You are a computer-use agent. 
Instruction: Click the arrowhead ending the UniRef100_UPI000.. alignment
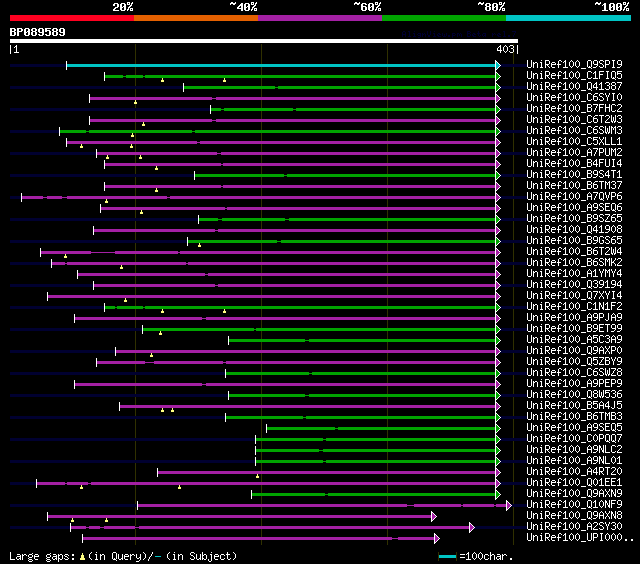click(x=437, y=539)
